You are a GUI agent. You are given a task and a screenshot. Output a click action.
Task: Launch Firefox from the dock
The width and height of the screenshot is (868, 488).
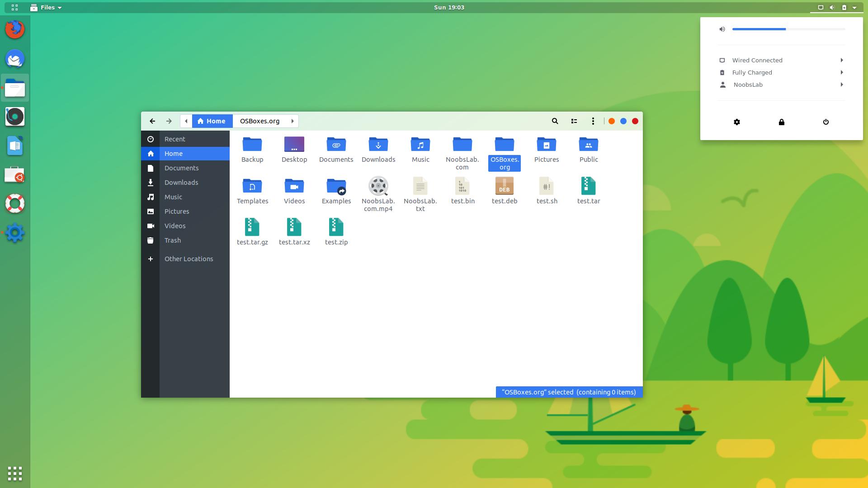15,28
